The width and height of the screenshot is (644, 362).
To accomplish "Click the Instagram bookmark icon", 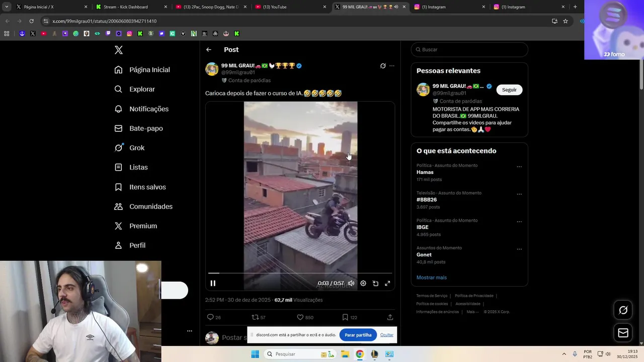I will 129,34.
